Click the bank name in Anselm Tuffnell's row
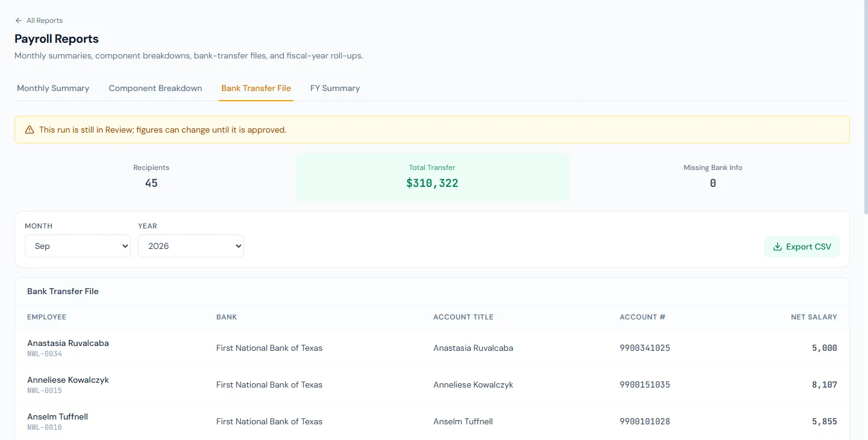868x440 pixels. [269, 421]
